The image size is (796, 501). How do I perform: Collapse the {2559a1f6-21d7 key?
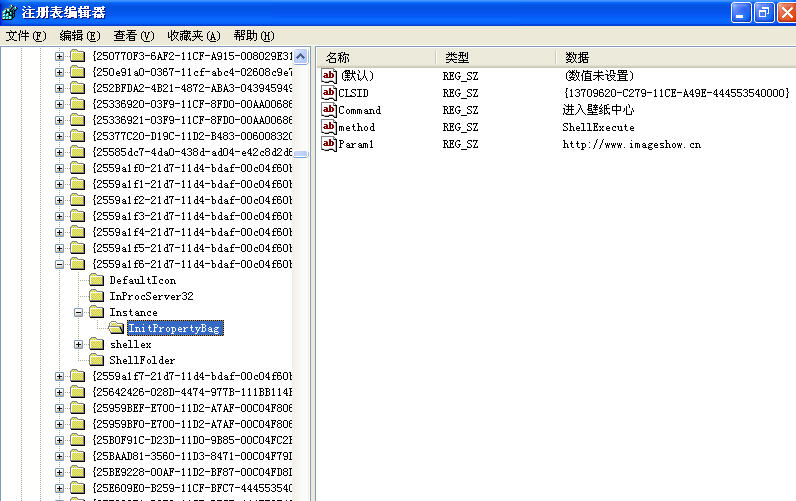click(x=59, y=264)
